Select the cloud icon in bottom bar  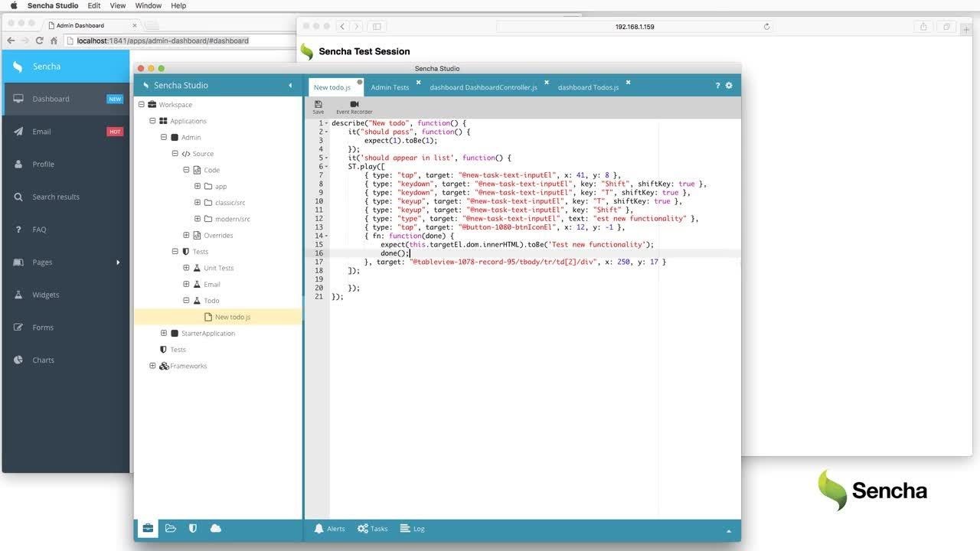tap(216, 528)
